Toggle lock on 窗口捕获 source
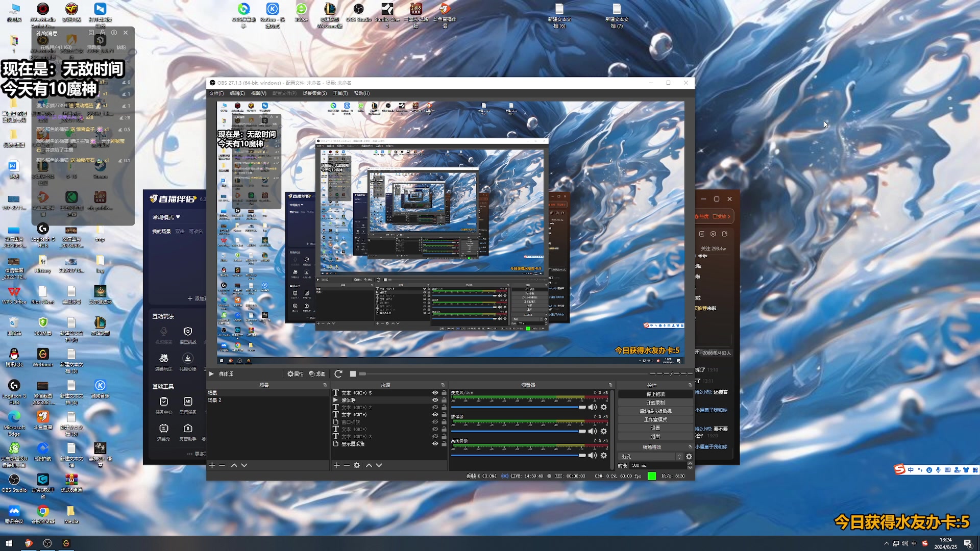980x551 pixels. point(444,422)
